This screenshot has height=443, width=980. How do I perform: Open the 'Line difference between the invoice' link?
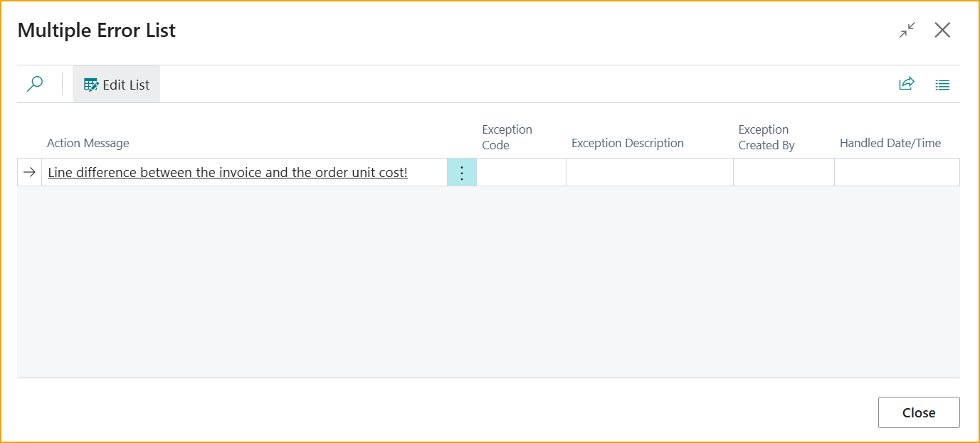228,173
